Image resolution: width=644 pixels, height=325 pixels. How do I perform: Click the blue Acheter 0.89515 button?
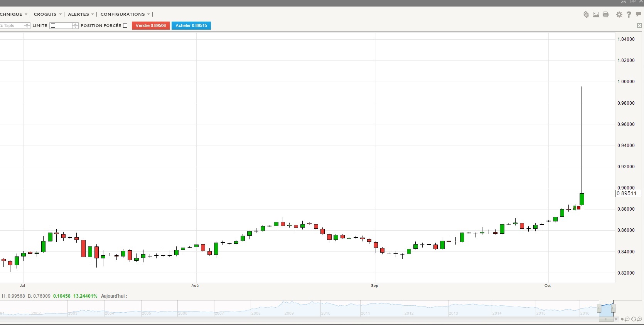point(191,26)
